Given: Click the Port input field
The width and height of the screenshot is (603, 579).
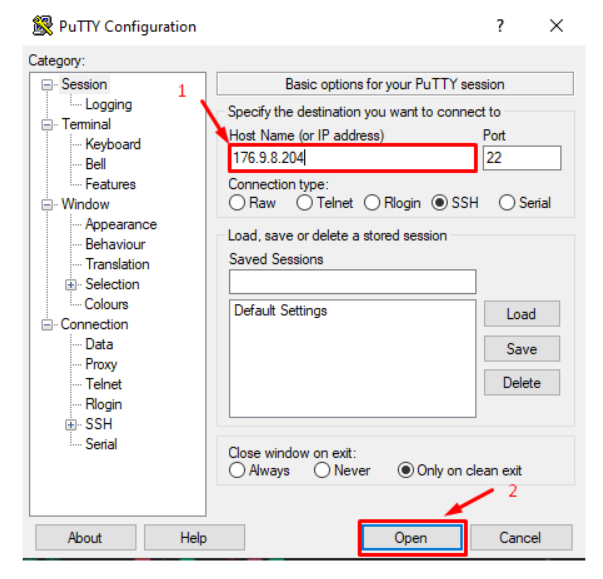Looking at the screenshot, I should pos(522,158).
